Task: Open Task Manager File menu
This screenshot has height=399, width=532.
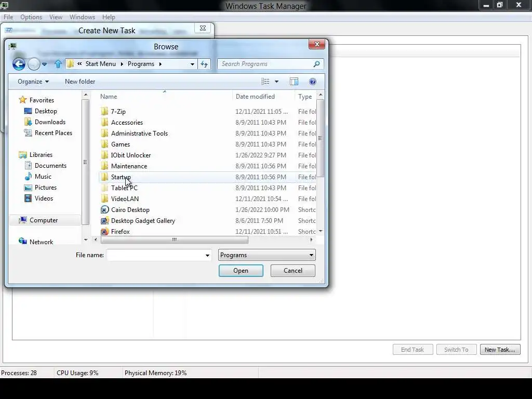Action: [8, 17]
